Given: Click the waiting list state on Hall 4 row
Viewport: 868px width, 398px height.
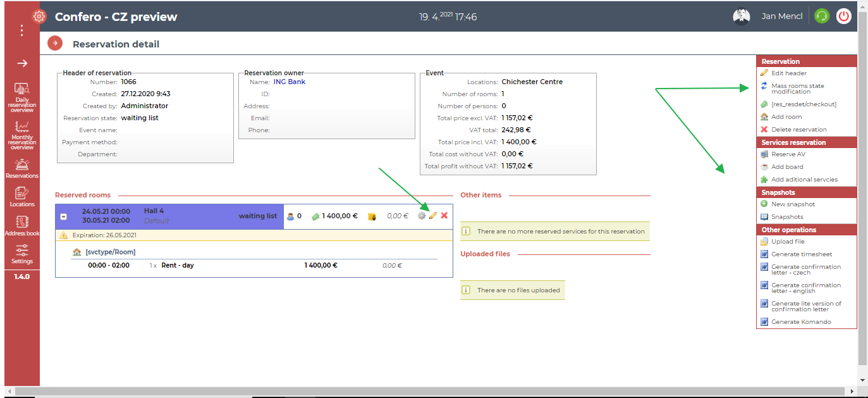Looking at the screenshot, I should (x=258, y=216).
